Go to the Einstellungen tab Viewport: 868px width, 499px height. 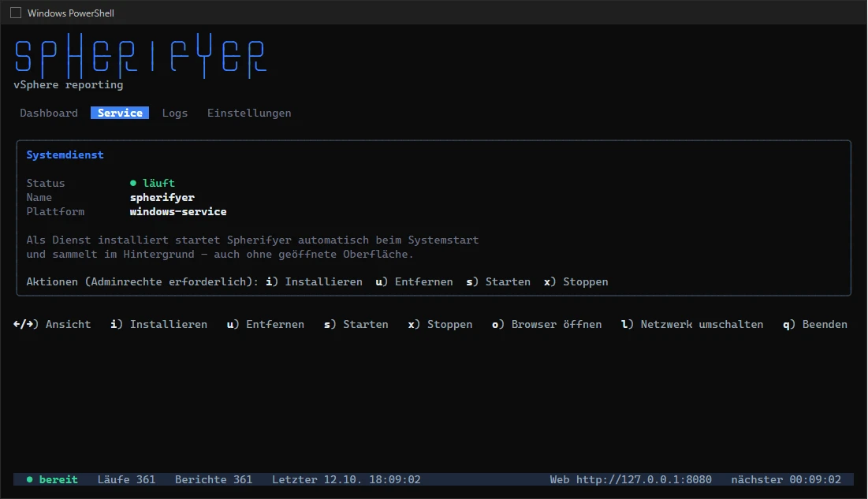[249, 113]
